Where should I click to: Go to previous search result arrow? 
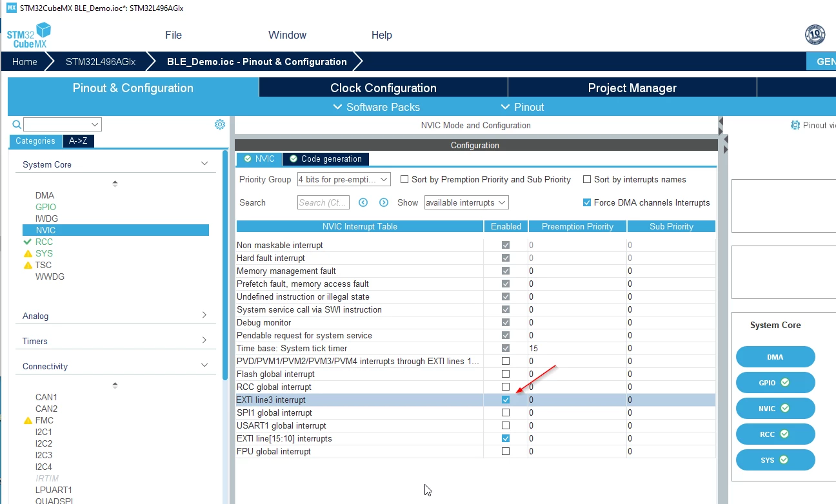tap(363, 202)
